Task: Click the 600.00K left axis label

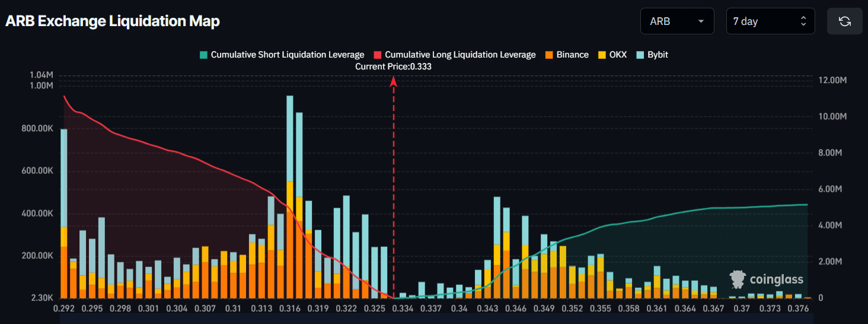Action: click(36, 171)
